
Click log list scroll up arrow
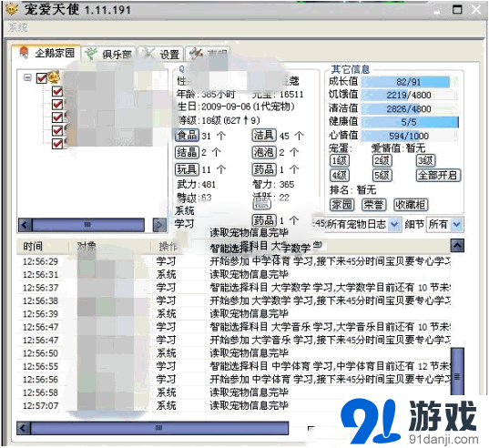pyautogui.click(x=457, y=246)
